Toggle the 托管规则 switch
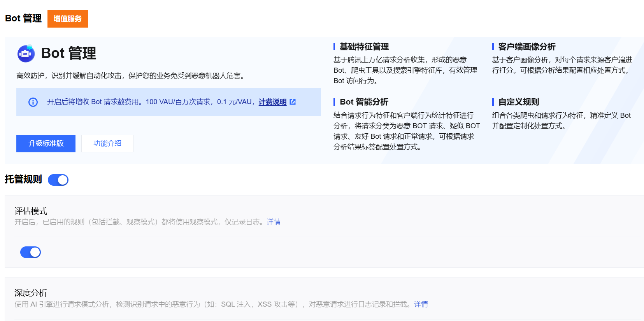This screenshot has width=644, height=321. 58,180
